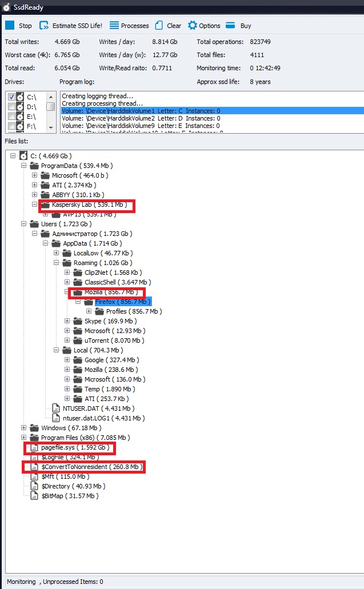The image size is (364, 589).
Task: Select $ConvertToNonresident ( 260.8 Mb ) row
Action: tap(92, 467)
